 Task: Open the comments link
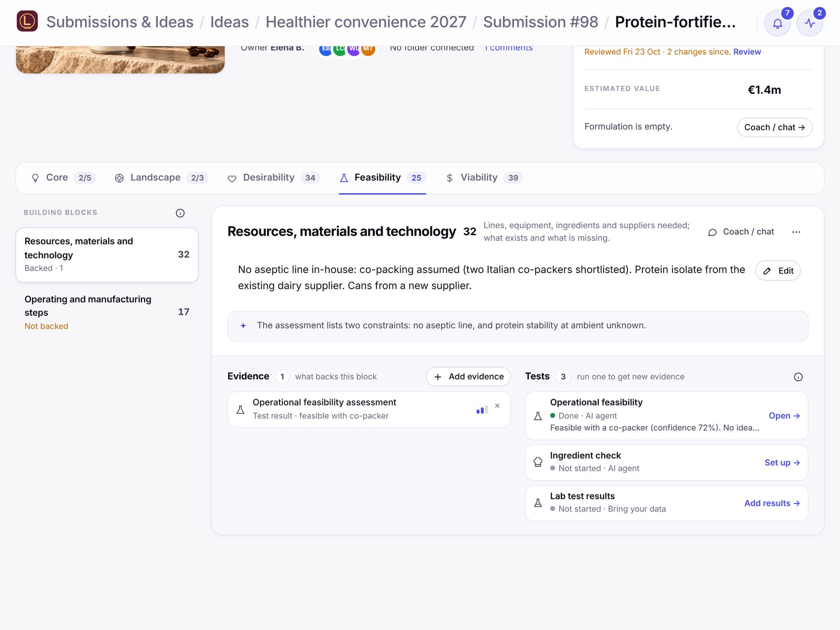508,49
